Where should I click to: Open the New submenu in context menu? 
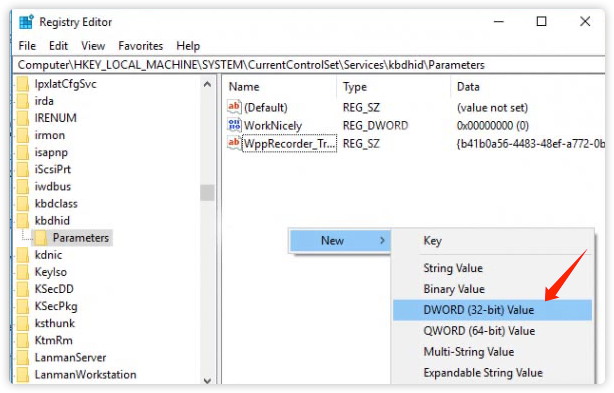click(x=340, y=241)
